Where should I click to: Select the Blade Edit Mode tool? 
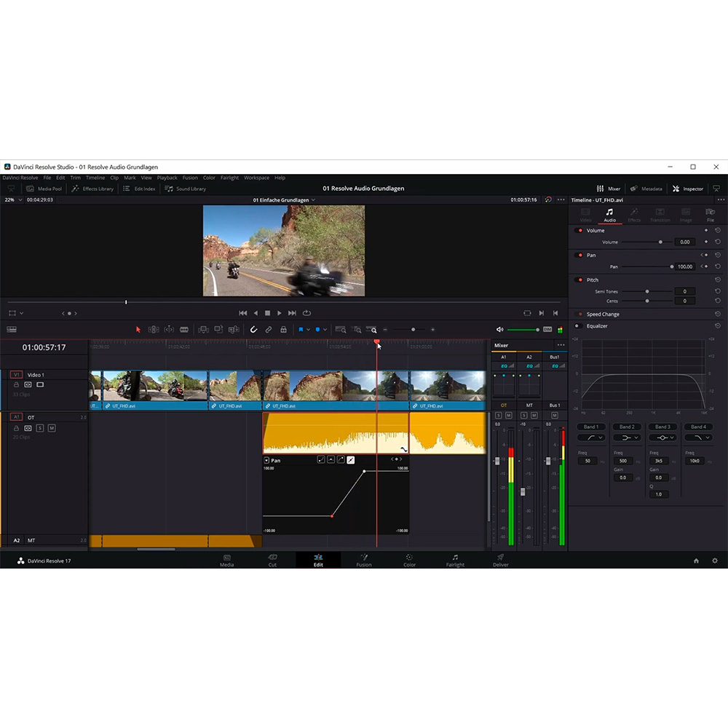click(x=184, y=330)
